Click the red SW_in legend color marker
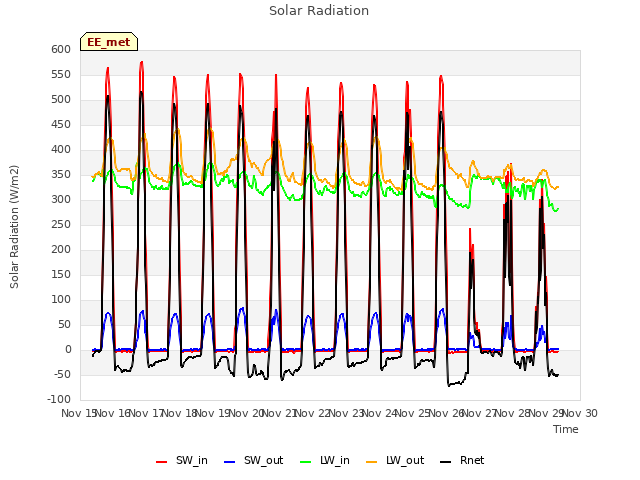The height and width of the screenshot is (480, 640). point(162,462)
